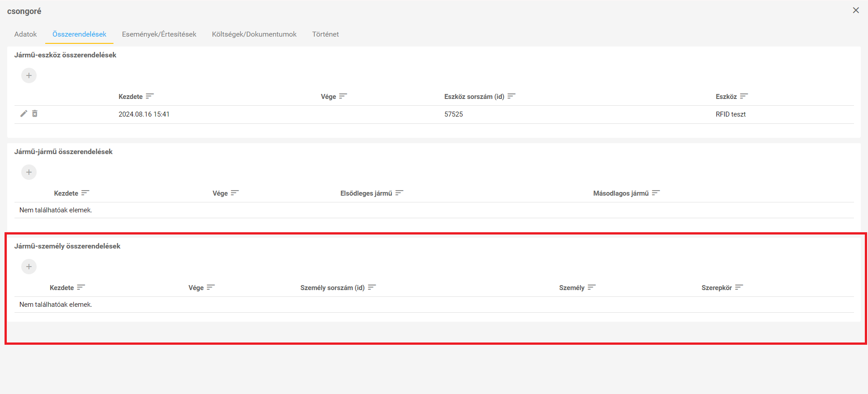The width and height of the screenshot is (868, 394).
Task: Close the csongoré dialog
Action: 855,10
